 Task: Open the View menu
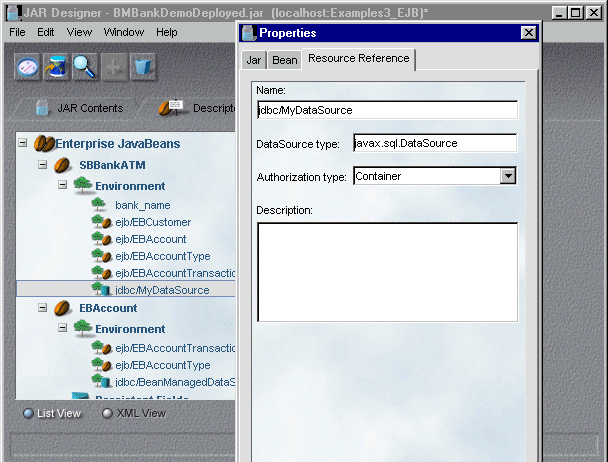pyautogui.click(x=79, y=32)
